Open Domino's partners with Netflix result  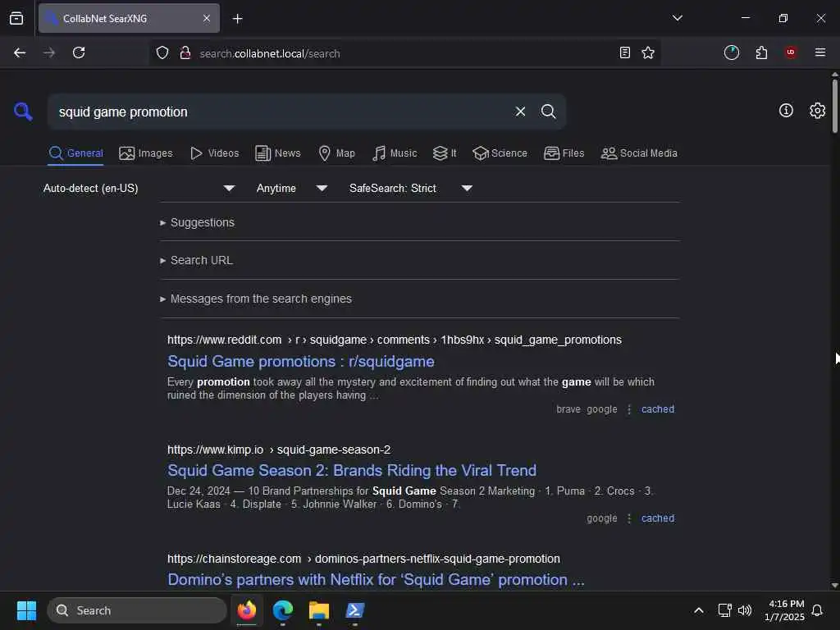point(376,580)
